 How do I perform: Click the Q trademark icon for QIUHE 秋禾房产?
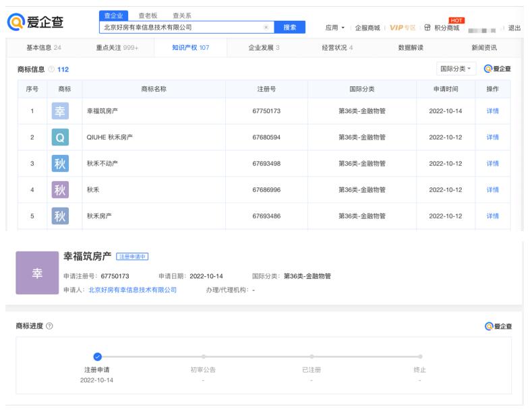(60, 137)
